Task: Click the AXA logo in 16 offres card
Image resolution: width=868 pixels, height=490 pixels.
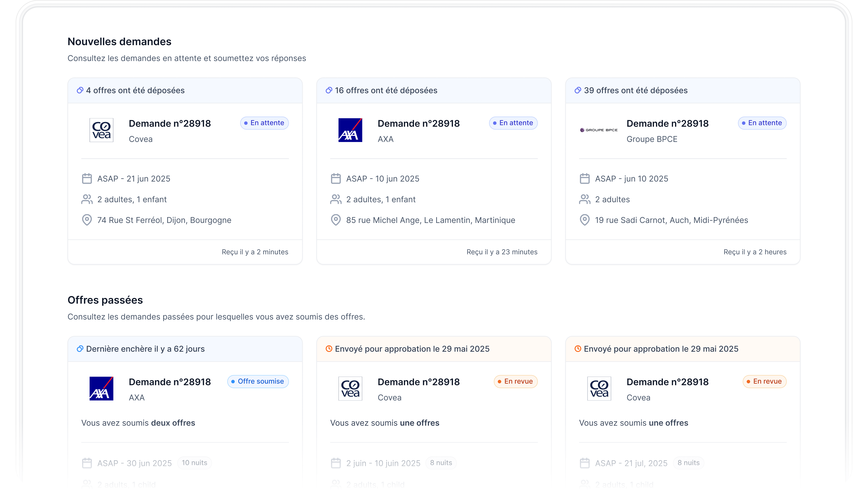Action: pyautogui.click(x=350, y=130)
